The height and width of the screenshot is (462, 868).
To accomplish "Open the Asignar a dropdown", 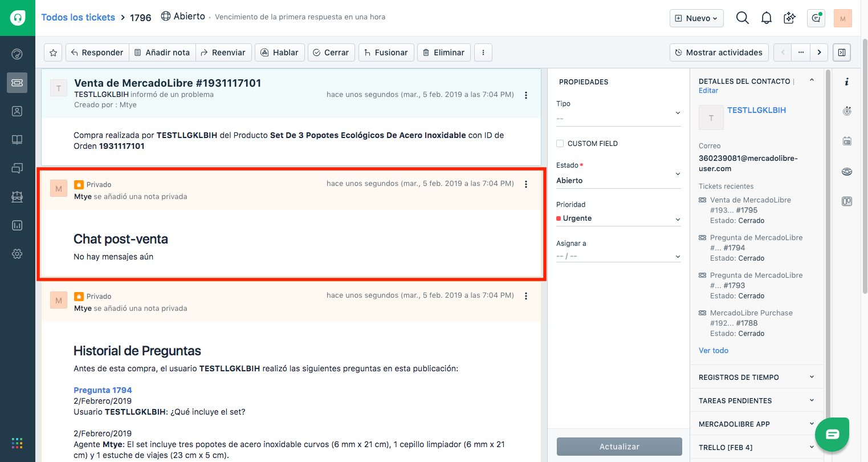I will [618, 256].
